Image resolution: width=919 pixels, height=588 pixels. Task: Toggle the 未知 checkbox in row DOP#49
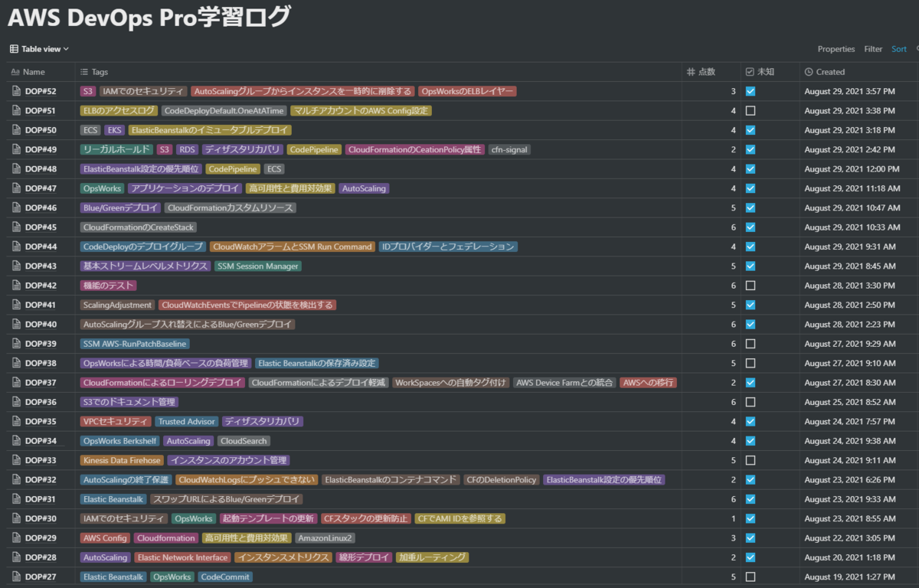coord(751,150)
